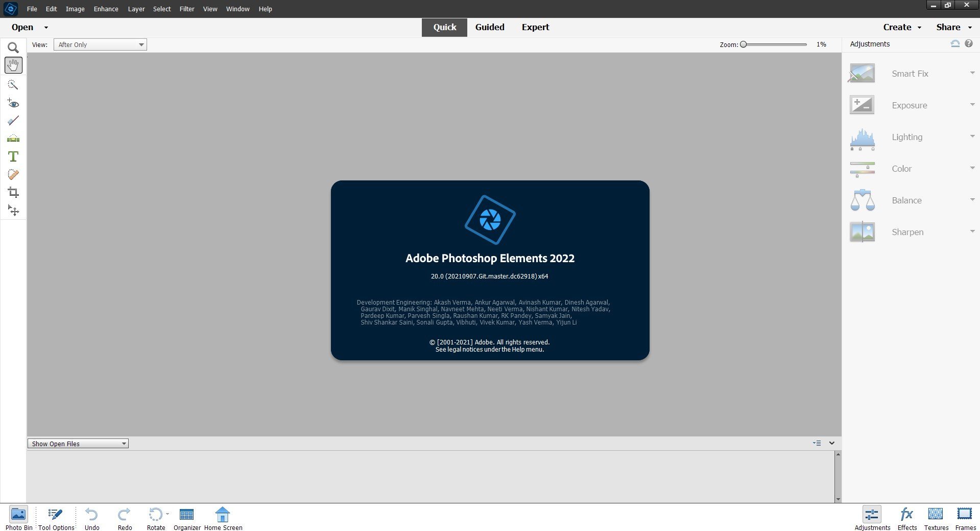This screenshot has width=980, height=531.
Task: Select the Quick Selection tool
Action: pyautogui.click(x=13, y=84)
